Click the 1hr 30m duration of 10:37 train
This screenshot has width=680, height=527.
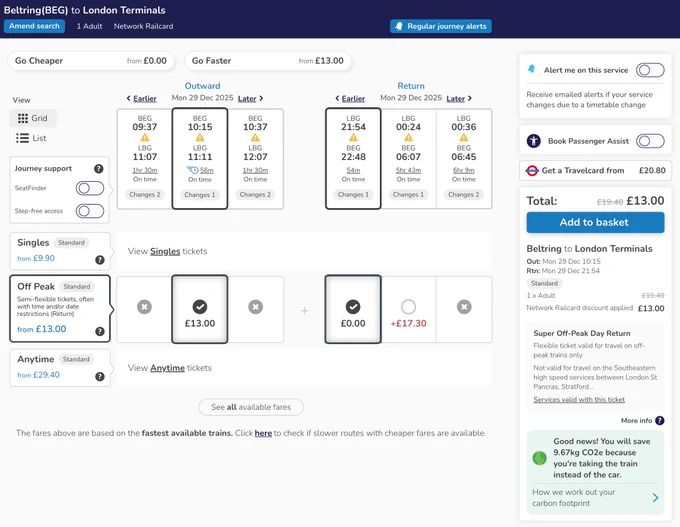[x=255, y=170]
